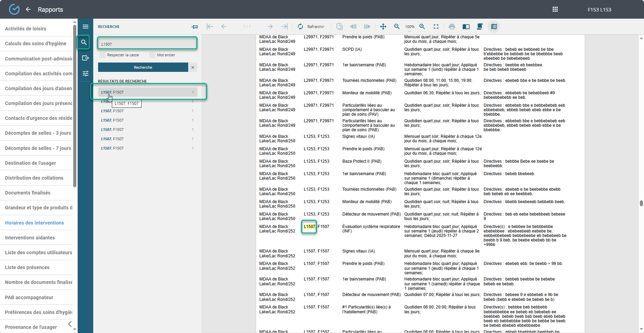Click the Rafraichir refresh icon
644x333 pixels.
coord(300,27)
